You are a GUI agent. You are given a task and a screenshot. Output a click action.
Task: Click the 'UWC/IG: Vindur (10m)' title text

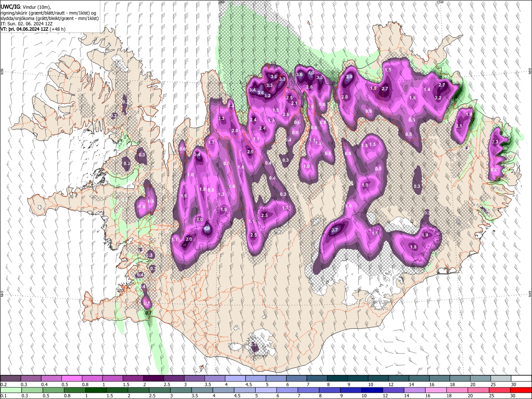point(26,7)
